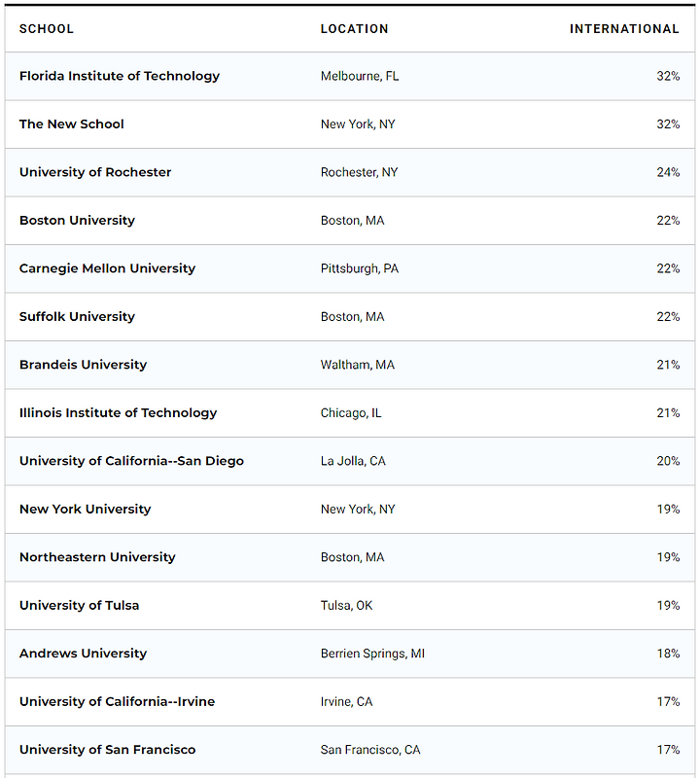700x778 pixels.
Task: Click New York University school name
Action: (85, 510)
